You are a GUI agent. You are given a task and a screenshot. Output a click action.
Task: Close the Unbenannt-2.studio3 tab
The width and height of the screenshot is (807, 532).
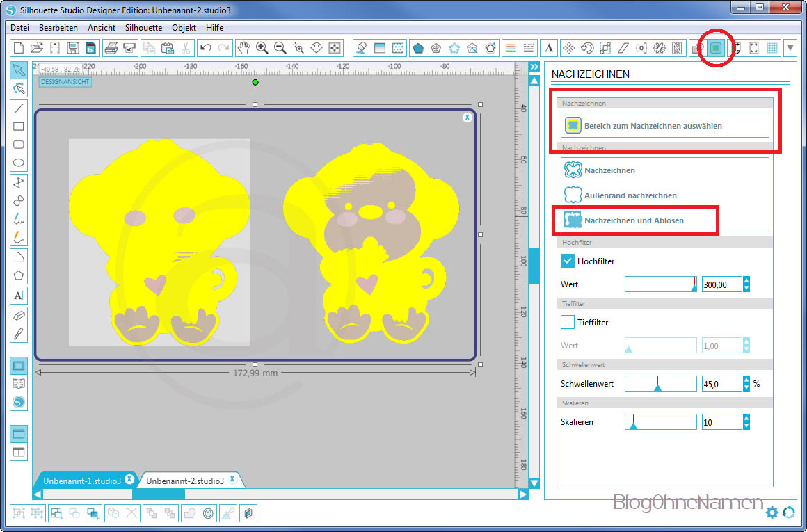click(232, 480)
